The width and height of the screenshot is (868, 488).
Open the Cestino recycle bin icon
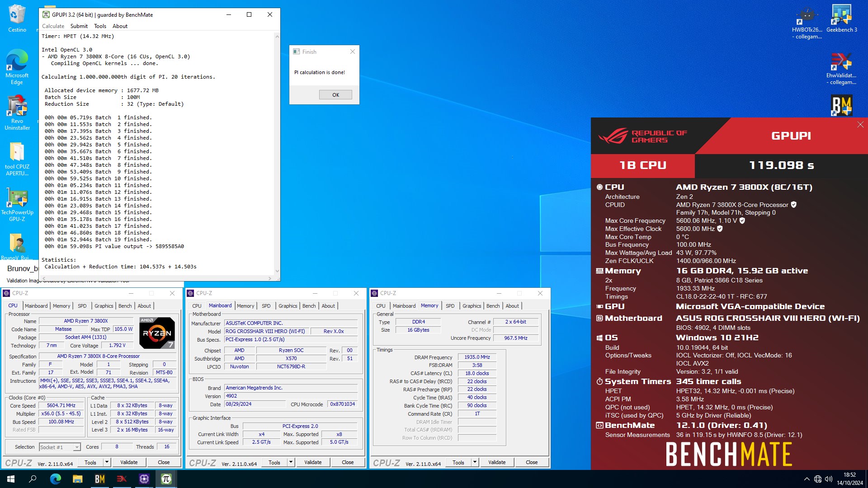17,18
